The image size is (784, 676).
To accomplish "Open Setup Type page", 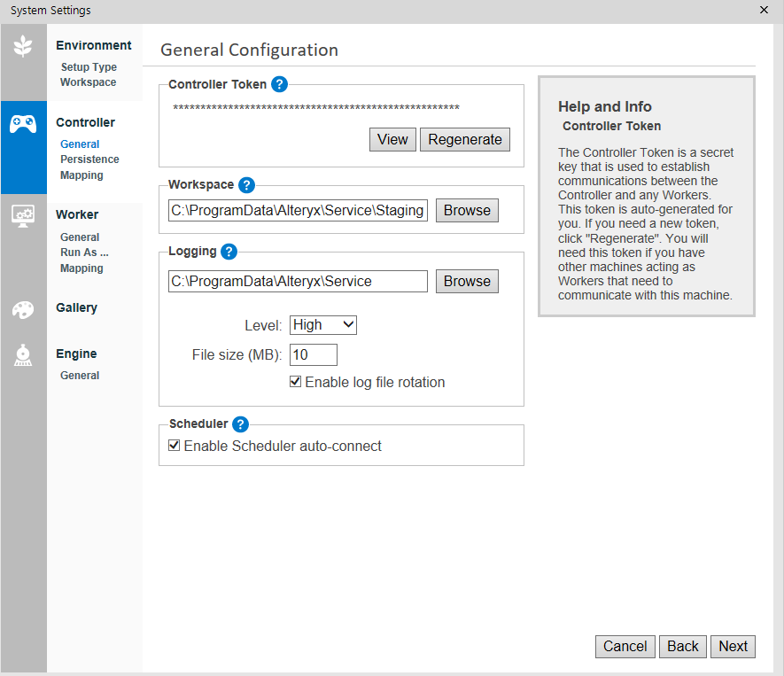I will [x=89, y=67].
